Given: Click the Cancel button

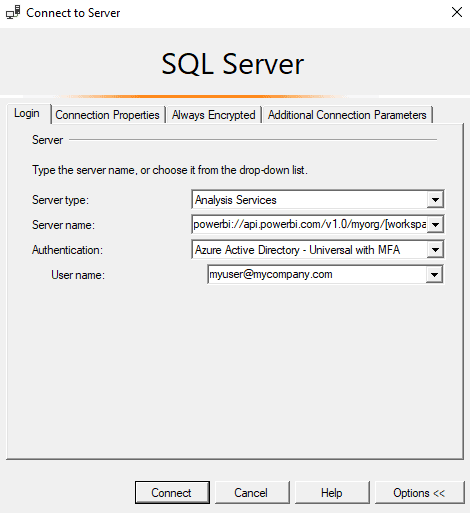Looking at the screenshot, I should 252,492.
